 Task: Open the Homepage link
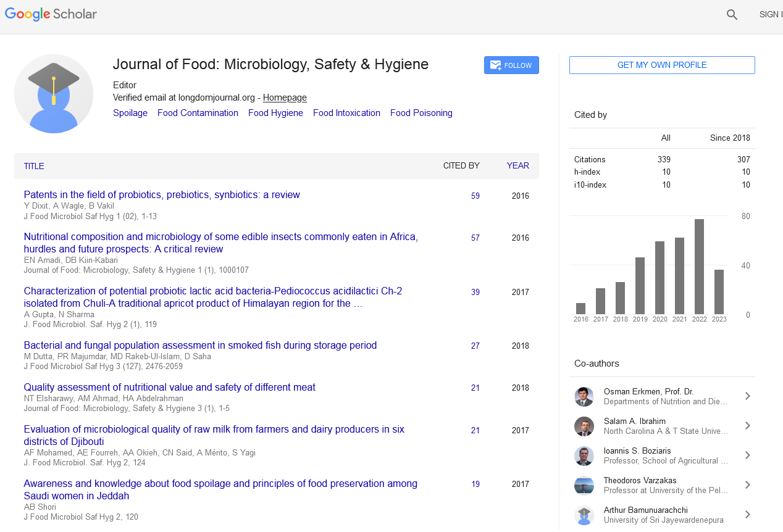click(285, 98)
